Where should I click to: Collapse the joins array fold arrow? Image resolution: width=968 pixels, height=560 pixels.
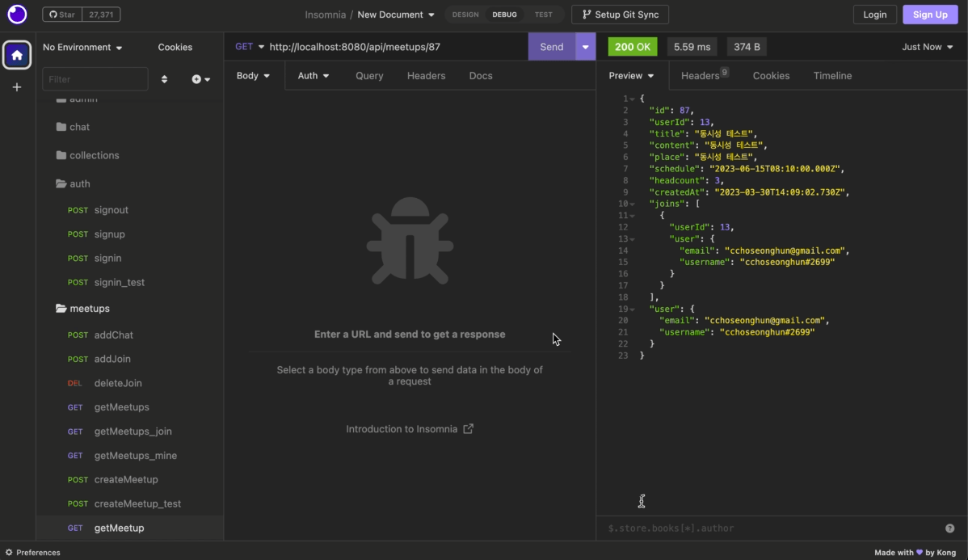click(632, 204)
